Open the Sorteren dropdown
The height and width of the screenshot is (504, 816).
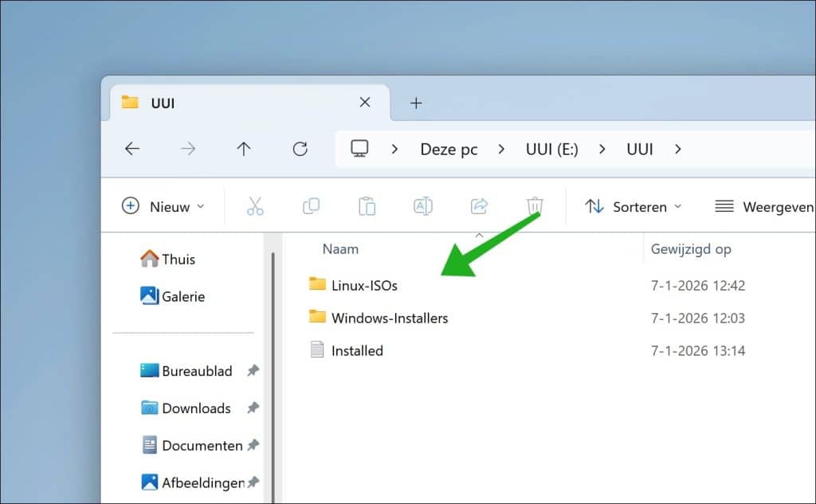(x=634, y=206)
